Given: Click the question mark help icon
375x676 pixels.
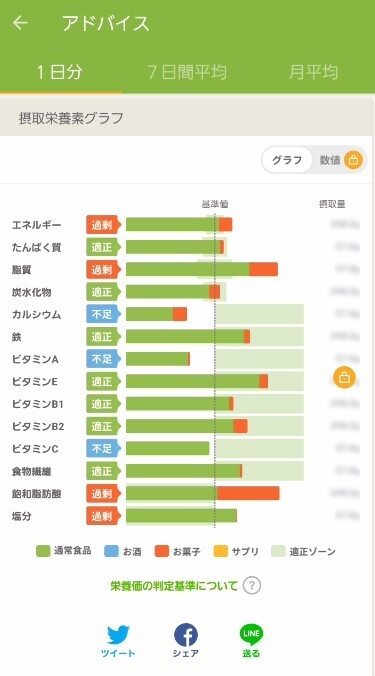Looking at the screenshot, I should (252, 586).
